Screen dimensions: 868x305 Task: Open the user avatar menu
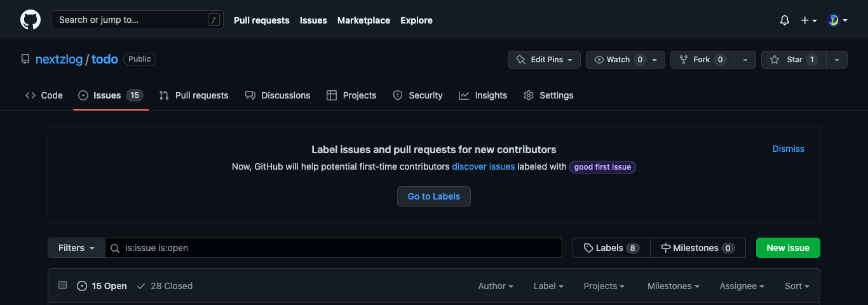pyautogui.click(x=837, y=20)
